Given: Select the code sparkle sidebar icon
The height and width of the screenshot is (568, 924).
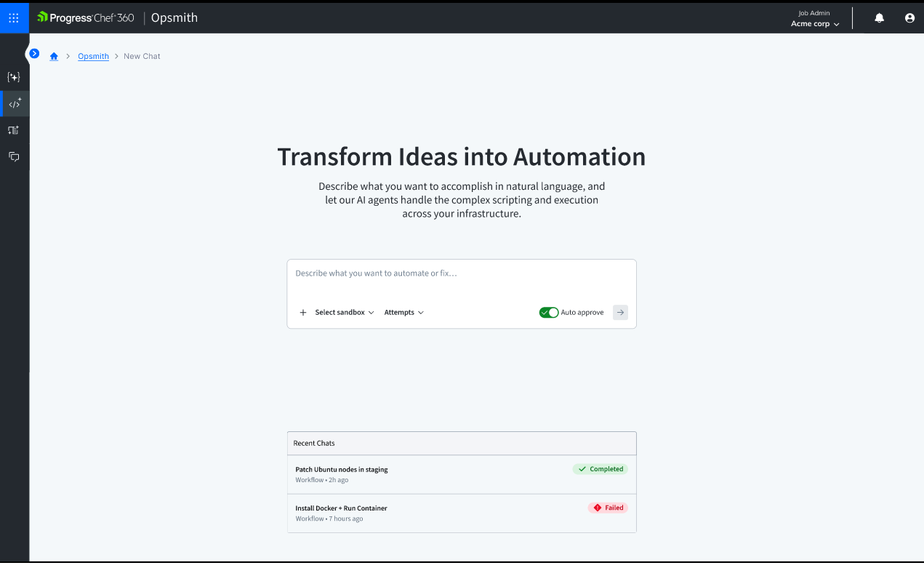Looking at the screenshot, I should point(15,103).
